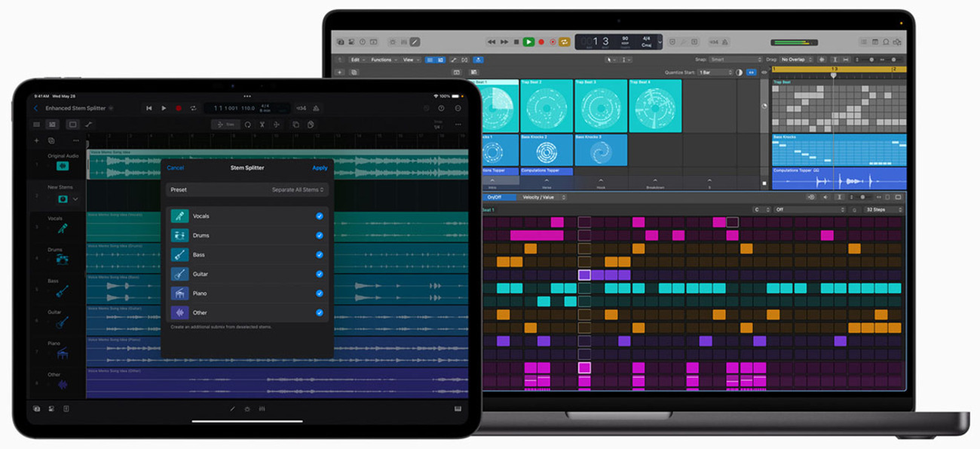This screenshot has width=980, height=449.
Task: Select the Guitar track icon in the iPad track list
Action: [62, 322]
